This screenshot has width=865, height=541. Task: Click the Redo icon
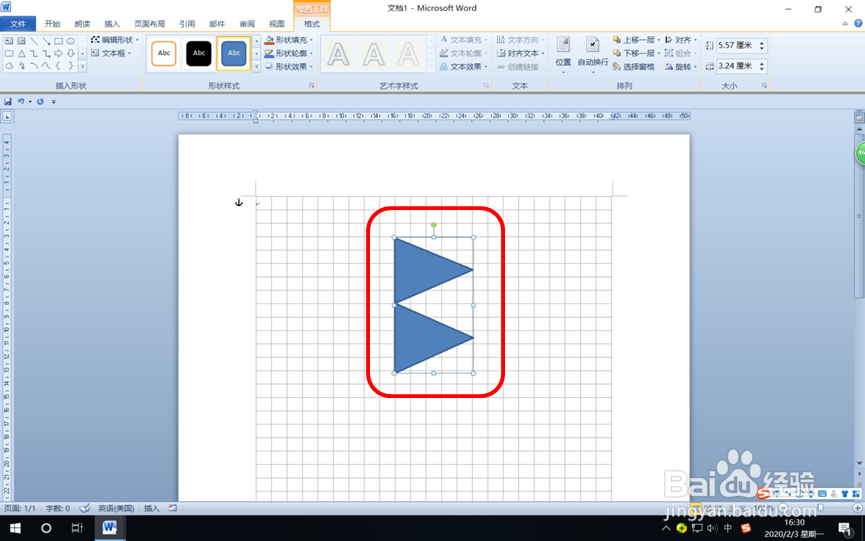(40, 101)
